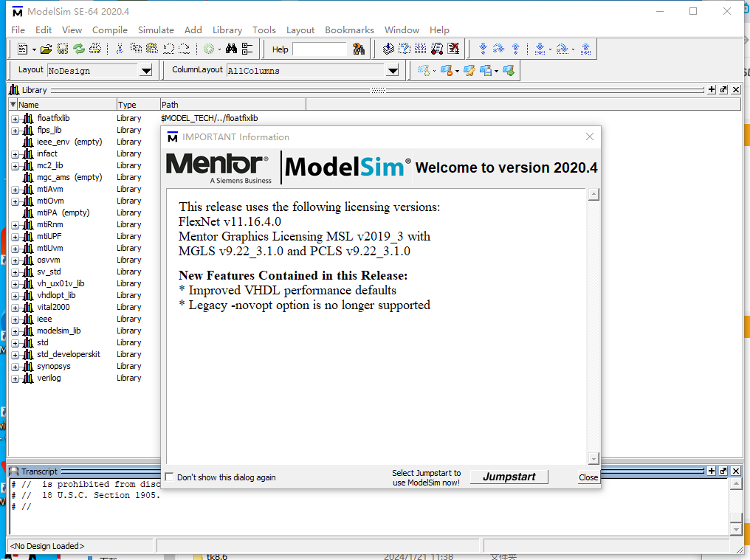
Task: Sort by the Name column header
Action: [x=67, y=105]
